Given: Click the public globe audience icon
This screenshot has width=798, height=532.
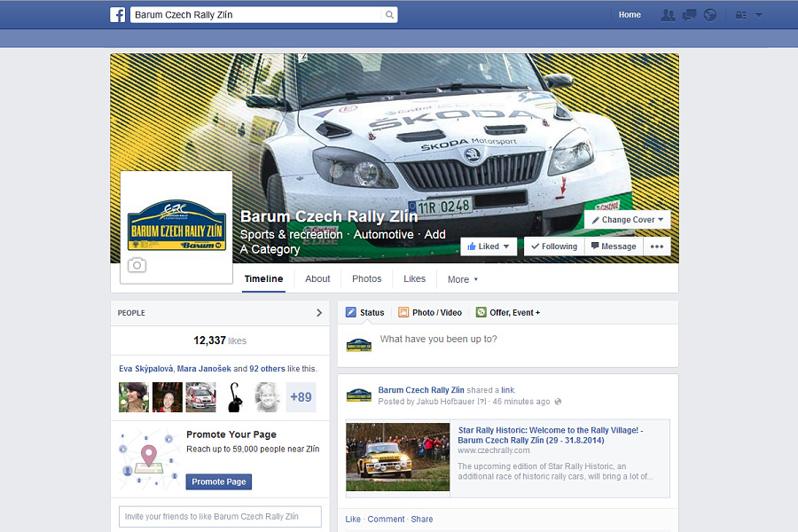Looking at the screenshot, I should [x=559, y=402].
